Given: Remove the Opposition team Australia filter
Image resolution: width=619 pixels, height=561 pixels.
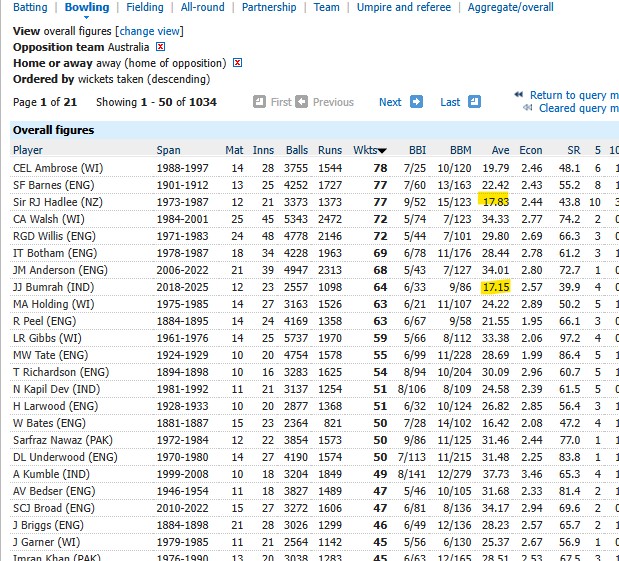Looking at the screenshot, I should click(161, 47).
